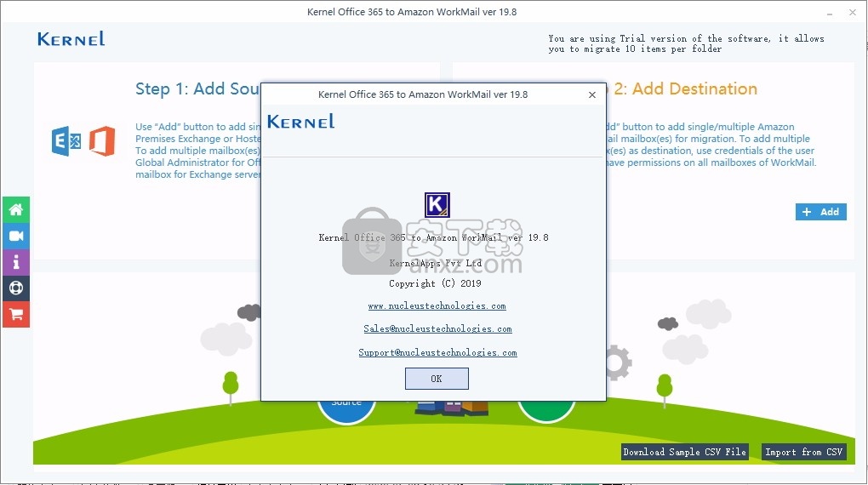This screenshot has height=485, width=868.
Task: Click the Kernel logo in the About dialog
Action: (x=300, y=121)
